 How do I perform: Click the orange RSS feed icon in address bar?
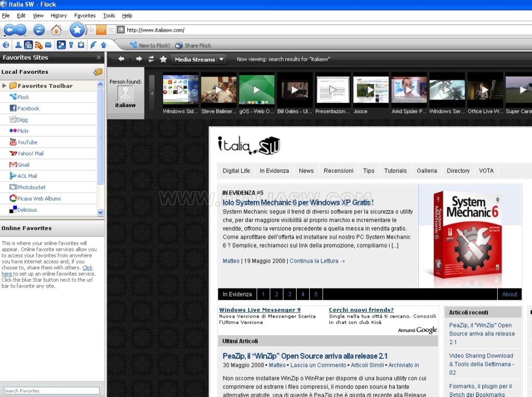101,30
